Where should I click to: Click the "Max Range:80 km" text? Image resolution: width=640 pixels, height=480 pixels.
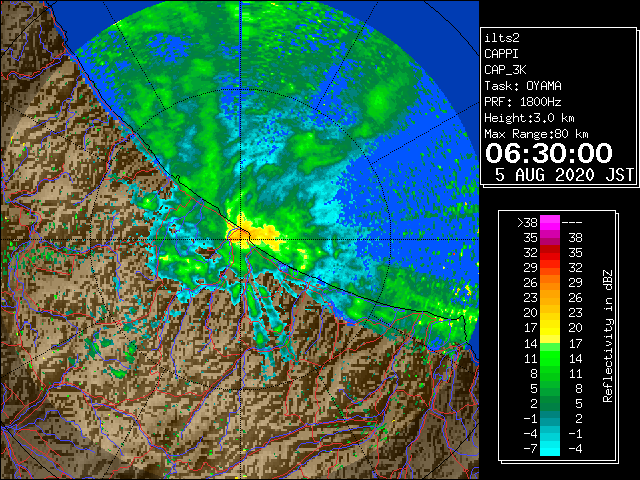pos(536,134)
